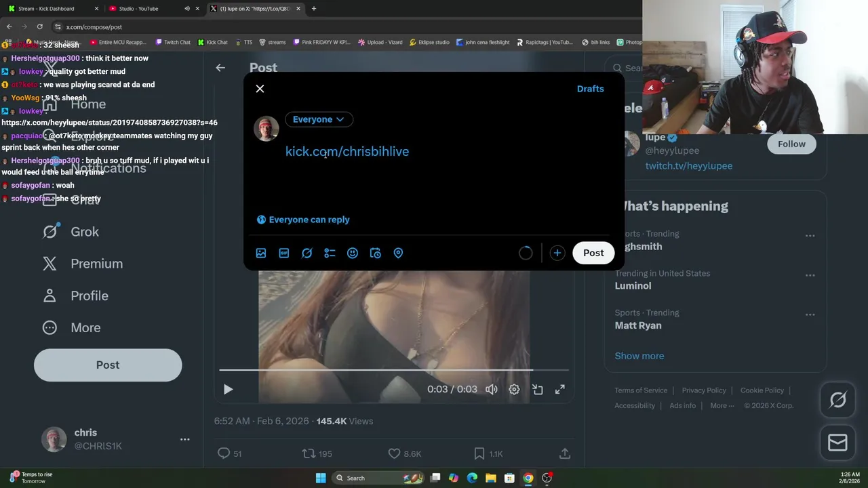
Task: Show more trending topics
Action: pyautogui.click(x=639, y=356)
